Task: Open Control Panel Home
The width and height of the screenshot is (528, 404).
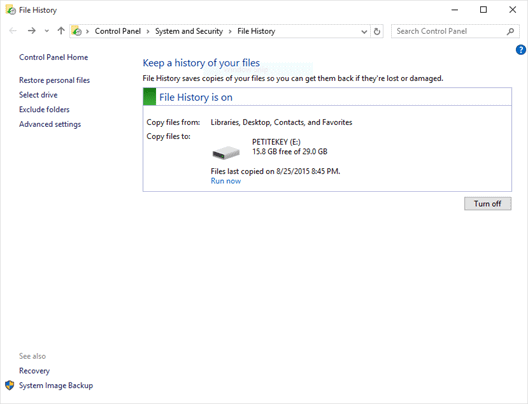Action: (x=53, y=57)
